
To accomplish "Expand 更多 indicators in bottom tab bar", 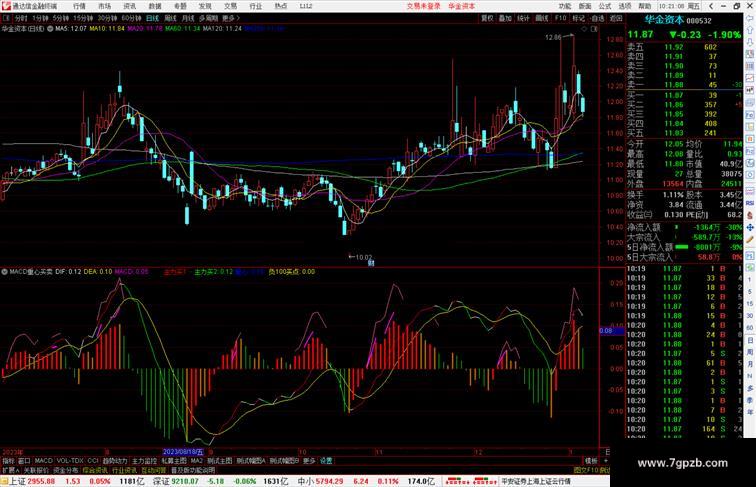I will 309,461.
